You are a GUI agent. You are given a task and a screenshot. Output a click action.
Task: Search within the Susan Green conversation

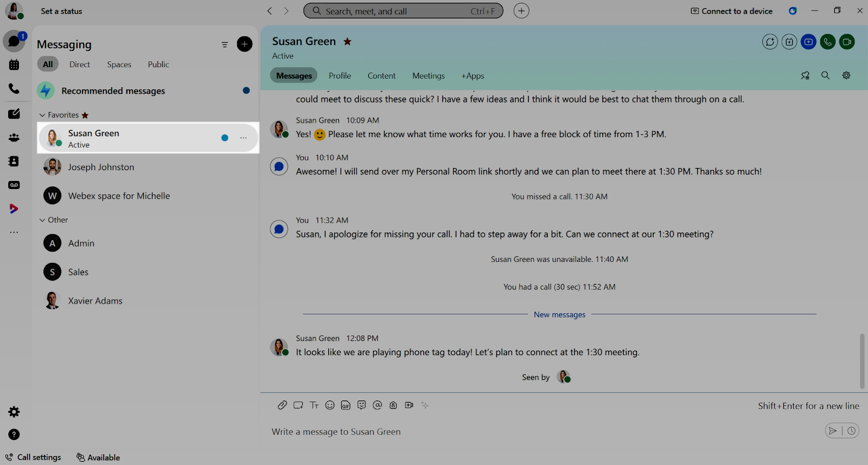[x=825, y=76]
